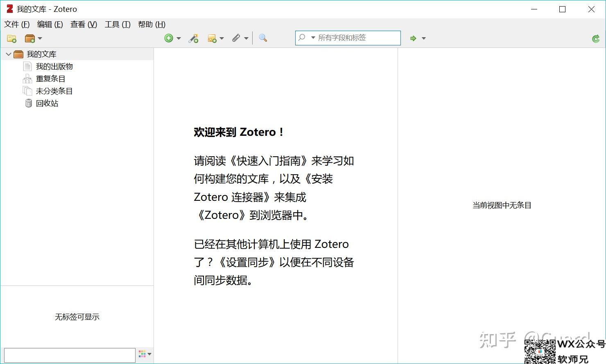Minimize the Zotero window
Image resolution: width=606 pixels, height=364 pixels.
(x=534, y=9)
